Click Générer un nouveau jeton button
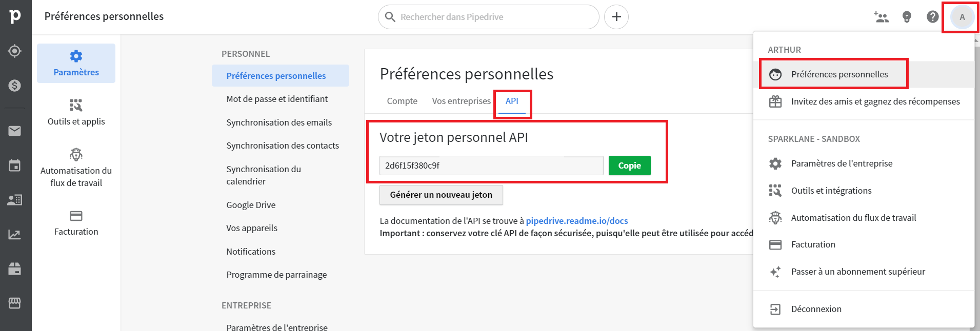Screen dimensions: 980x331 pos(441,195)
